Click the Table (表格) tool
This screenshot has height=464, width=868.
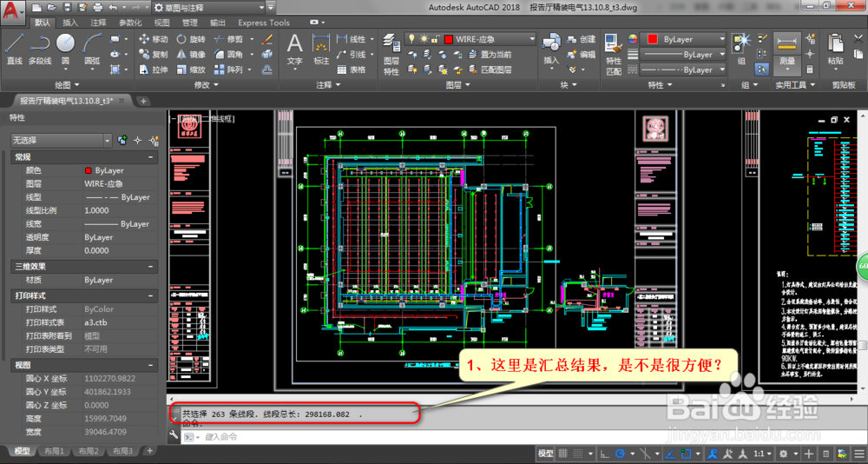point(351,70)
